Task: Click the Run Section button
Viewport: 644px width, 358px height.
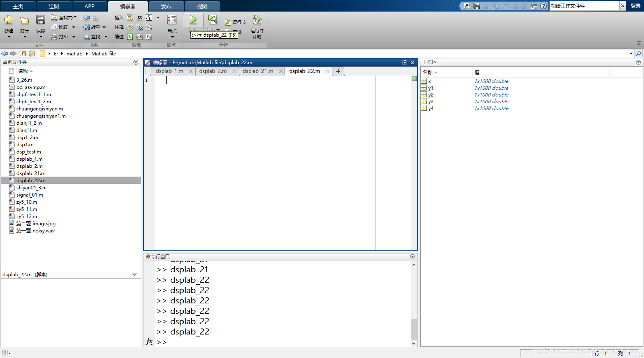Action: point(235,22)
